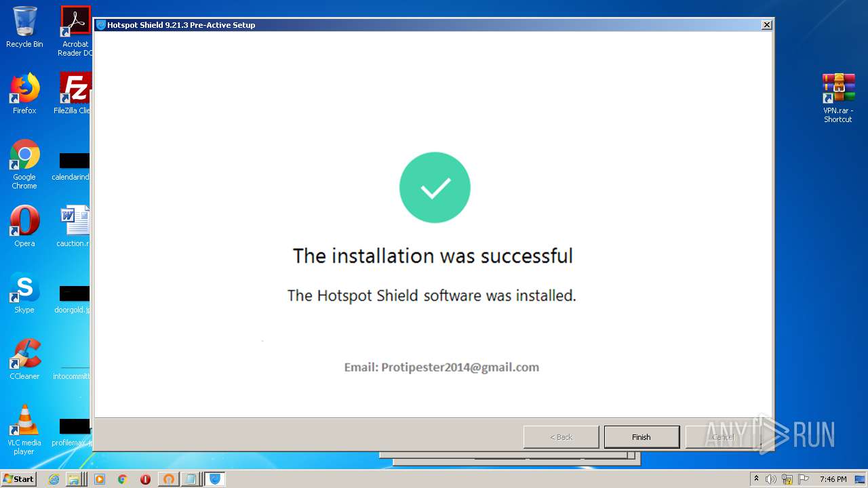868x488 pixels.
Task: Show hidden system tray icons
Action: click(x=757, y=479)
